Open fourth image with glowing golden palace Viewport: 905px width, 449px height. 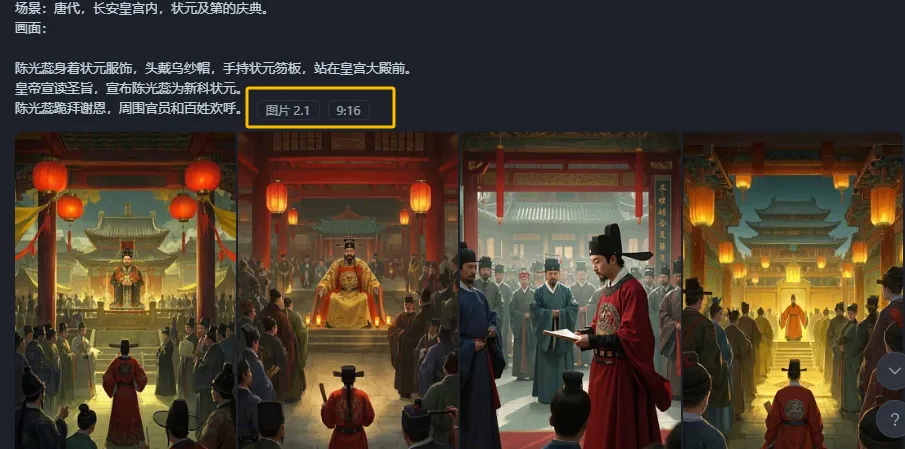coord(794,290)
